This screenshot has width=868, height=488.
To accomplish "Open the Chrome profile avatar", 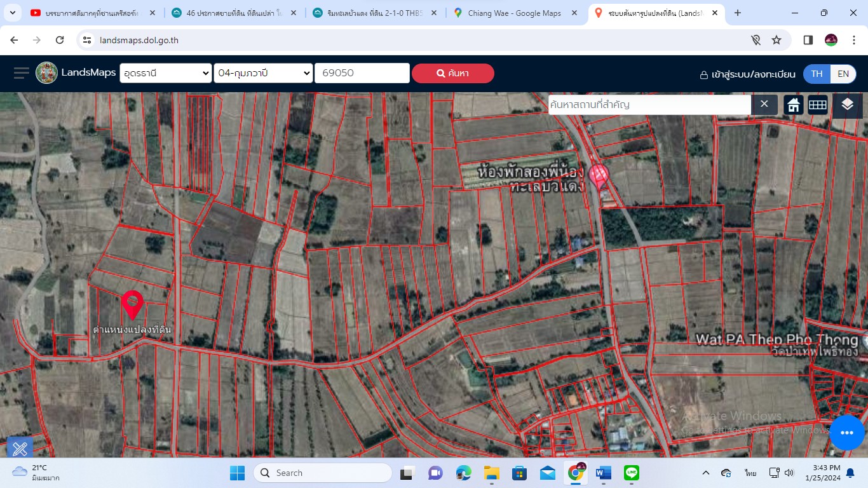I will (x=831, y=40).
